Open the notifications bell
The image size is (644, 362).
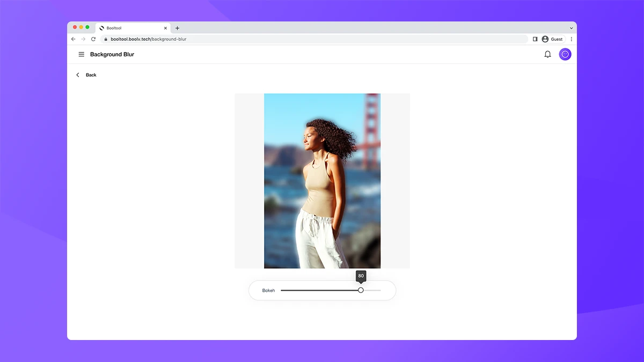[x=547, y=54]
